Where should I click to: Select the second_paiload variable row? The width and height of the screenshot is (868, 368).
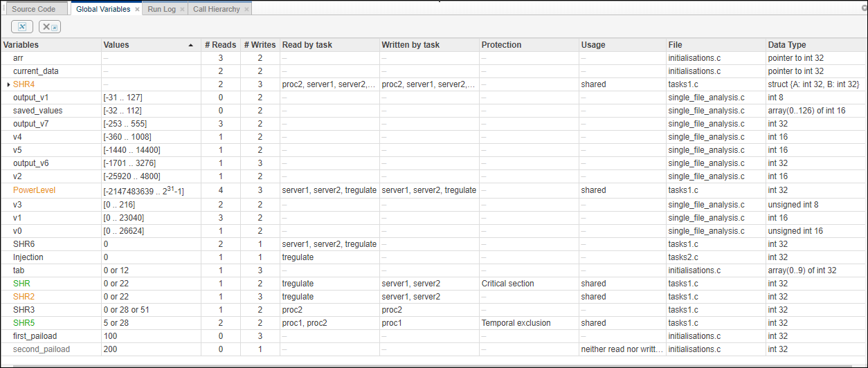[x=42, y=349]
